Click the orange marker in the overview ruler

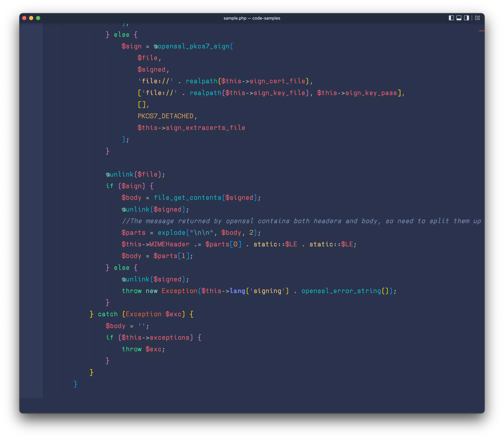coord(481,31)
